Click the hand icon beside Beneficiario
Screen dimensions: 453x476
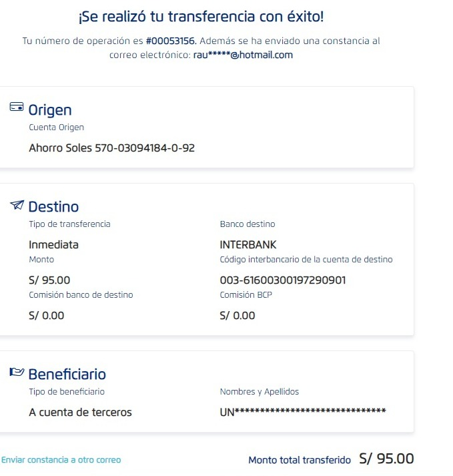pos(17,372)
